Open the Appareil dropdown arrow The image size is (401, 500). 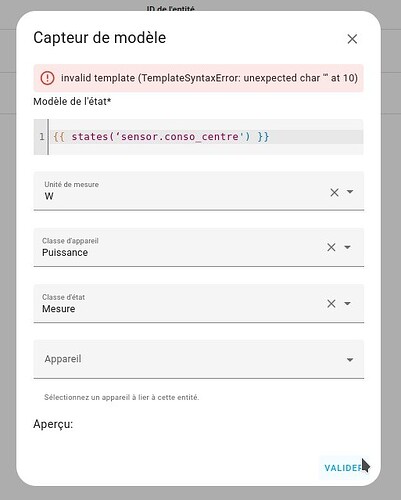[350, 360]
